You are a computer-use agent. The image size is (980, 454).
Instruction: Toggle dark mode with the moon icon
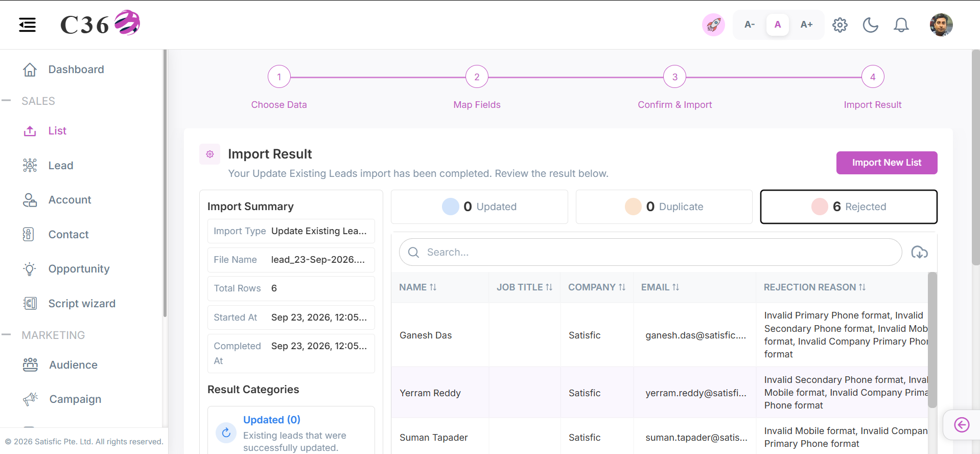(x=871, y=25)
